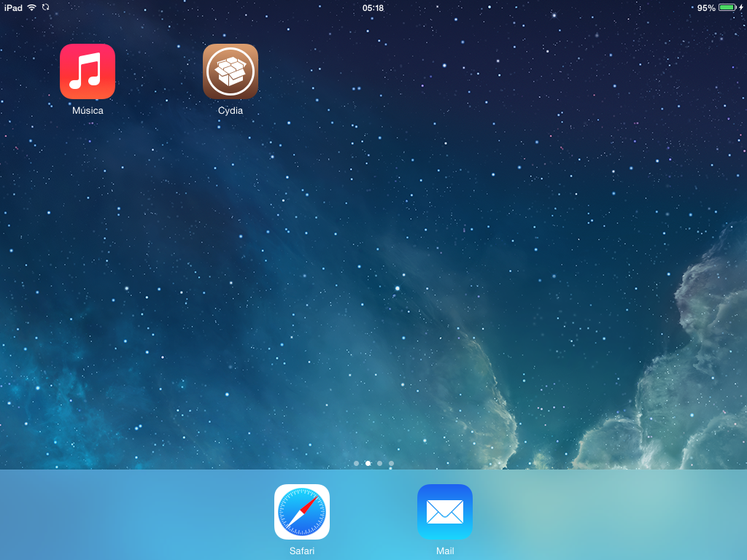Tap the Mail label in the dock

tap(445, 551)
